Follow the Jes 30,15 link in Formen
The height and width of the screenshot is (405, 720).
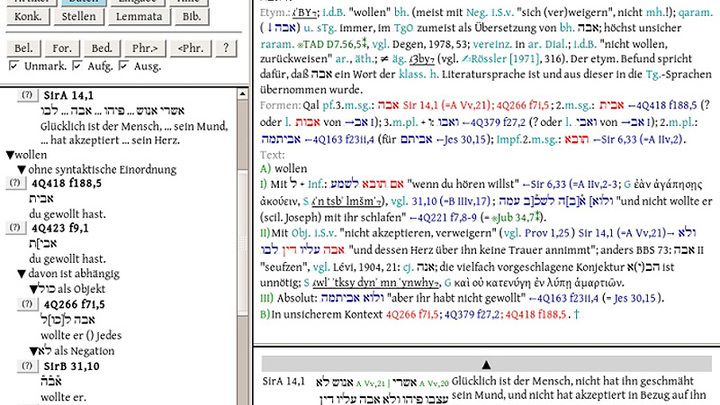tap(461, 139)
